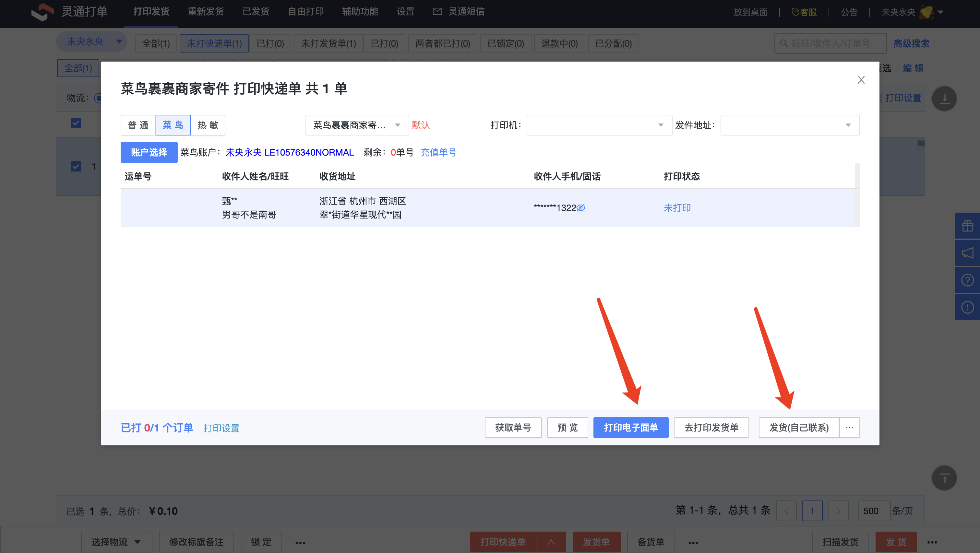Open the 菜鸟裹裹商家寄 template dropdown
Screen dimensions: 980x553
357,125
